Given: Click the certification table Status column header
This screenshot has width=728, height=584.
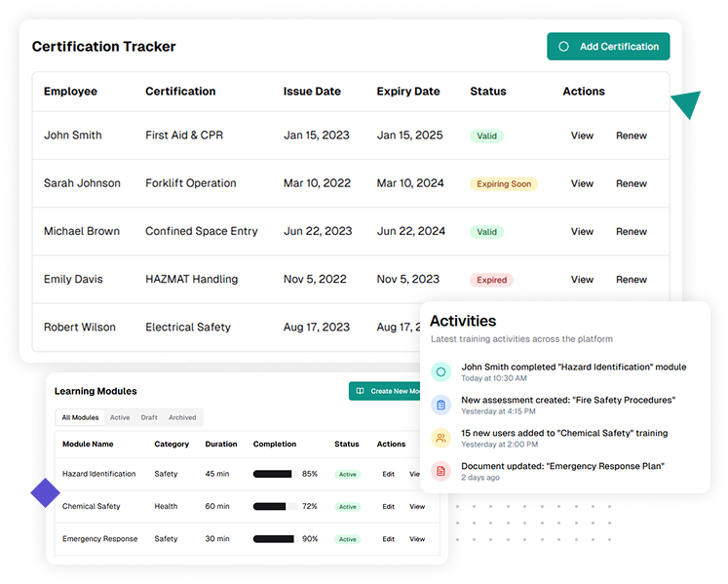Looking at the screenshot, I should point(488,92).
